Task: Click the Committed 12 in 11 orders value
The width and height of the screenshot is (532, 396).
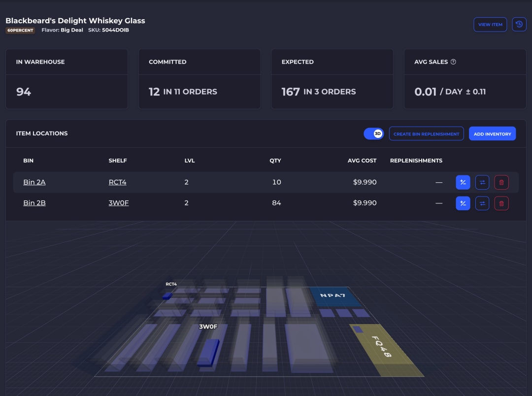Action: tap(183, 92)
